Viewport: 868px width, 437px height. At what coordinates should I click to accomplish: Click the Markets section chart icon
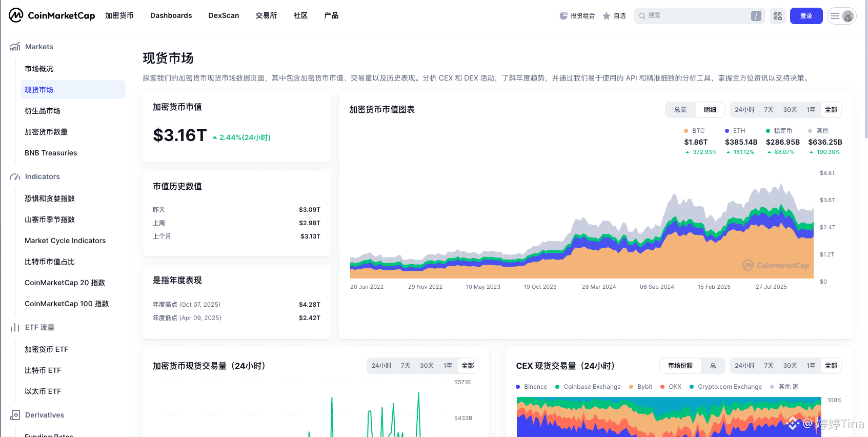tap(15, 47)
